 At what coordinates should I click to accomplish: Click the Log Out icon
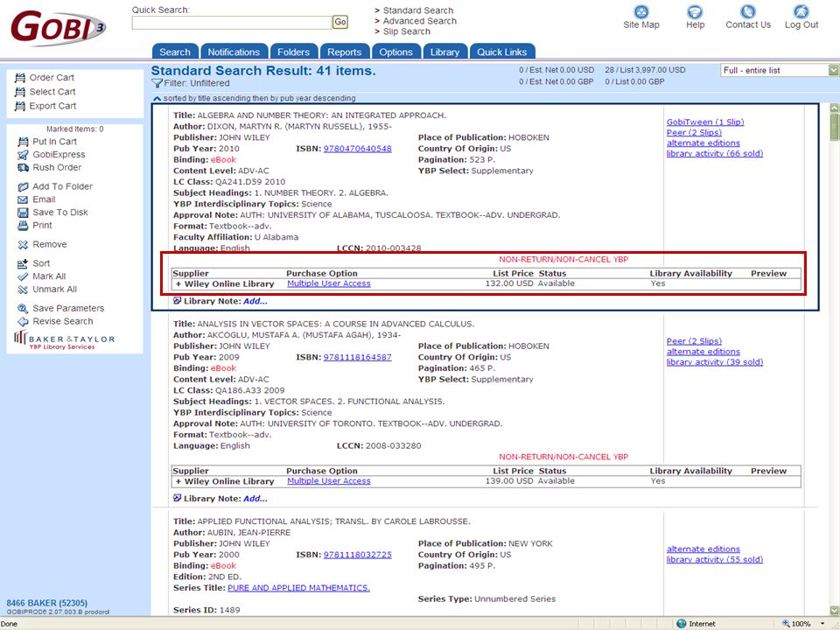coord(801,11)
